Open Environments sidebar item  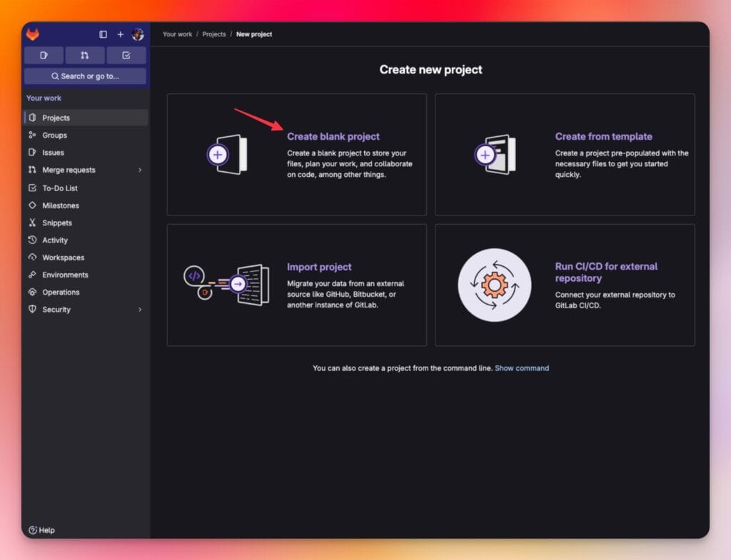(x=86, y=275)
